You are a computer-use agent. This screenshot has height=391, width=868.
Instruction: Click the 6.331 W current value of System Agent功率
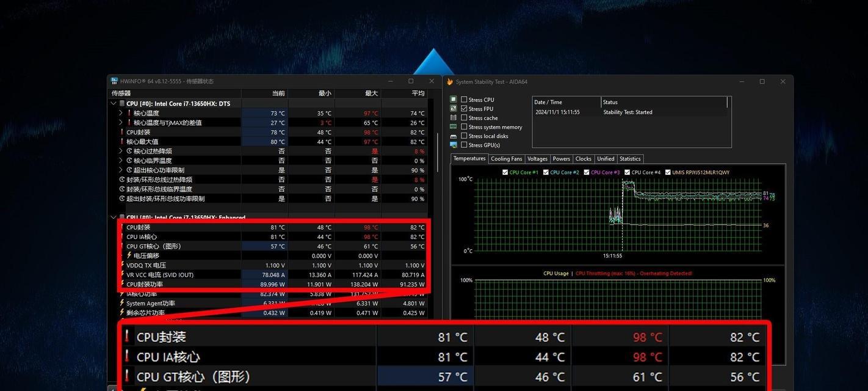pyautogui.click(x=273, y=303)
